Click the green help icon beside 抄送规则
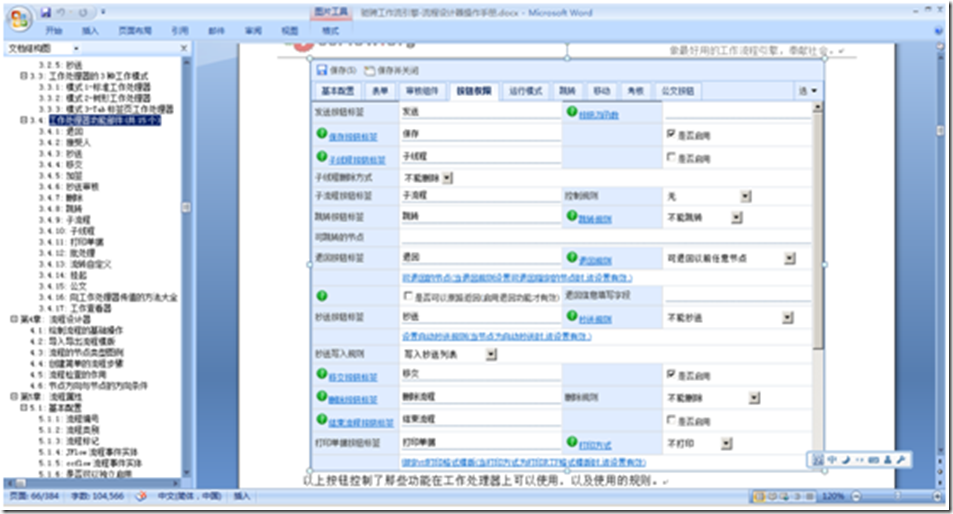953x514 pixels. (x=571, y=315)
